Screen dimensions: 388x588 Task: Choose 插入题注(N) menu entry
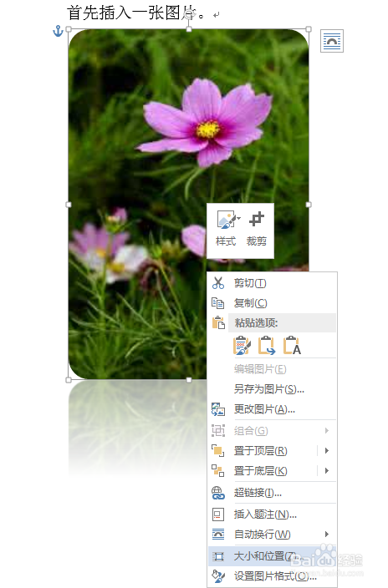point(273,514)
